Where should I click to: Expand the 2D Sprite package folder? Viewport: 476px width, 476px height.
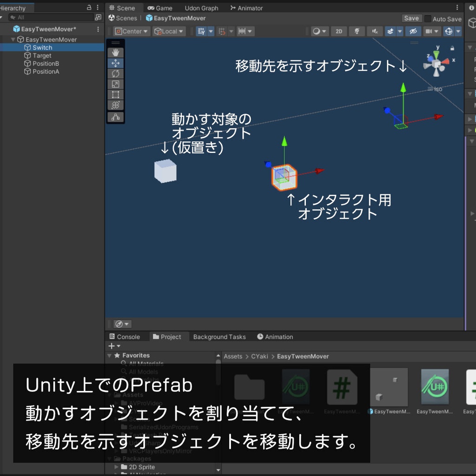[117, 467]
